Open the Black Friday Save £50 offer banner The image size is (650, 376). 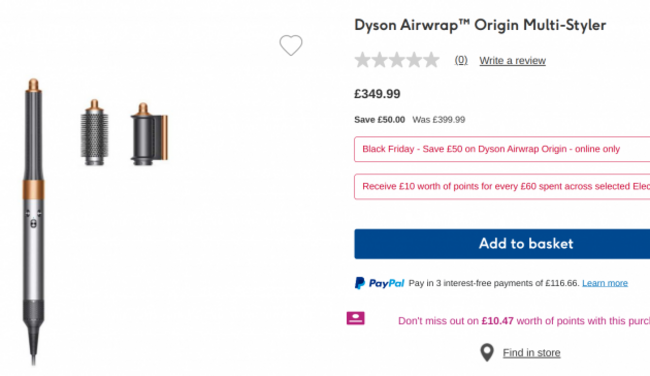pyautogui.click(x=502, y=149)
